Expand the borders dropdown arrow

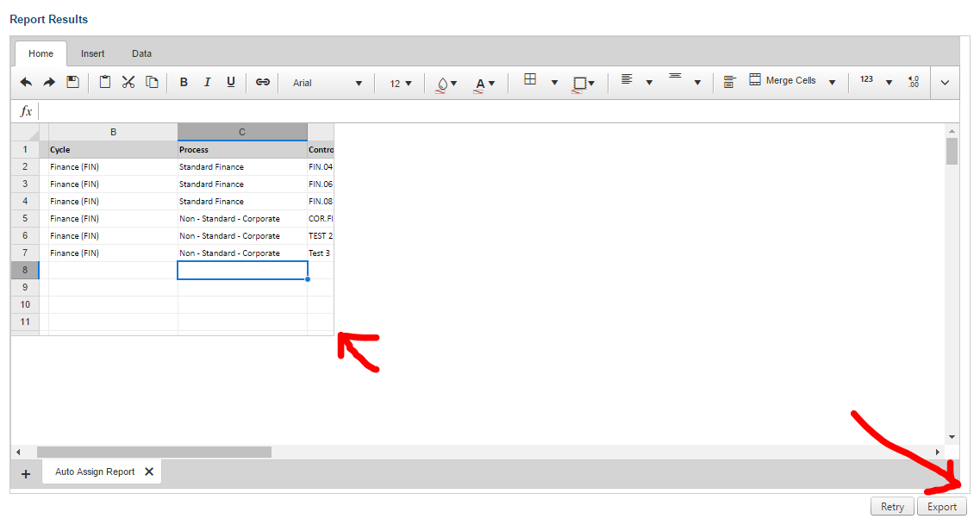pyautogui.click(x=554, y=83)
